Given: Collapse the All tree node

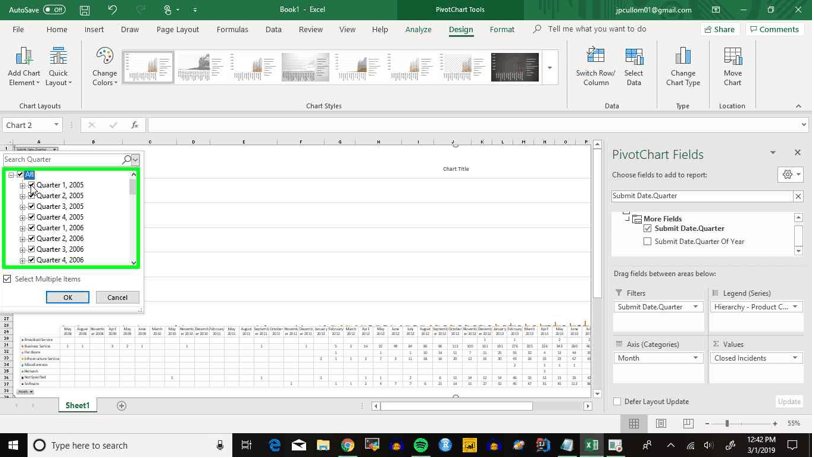Looking at the screenshot, I should point(11,175).
